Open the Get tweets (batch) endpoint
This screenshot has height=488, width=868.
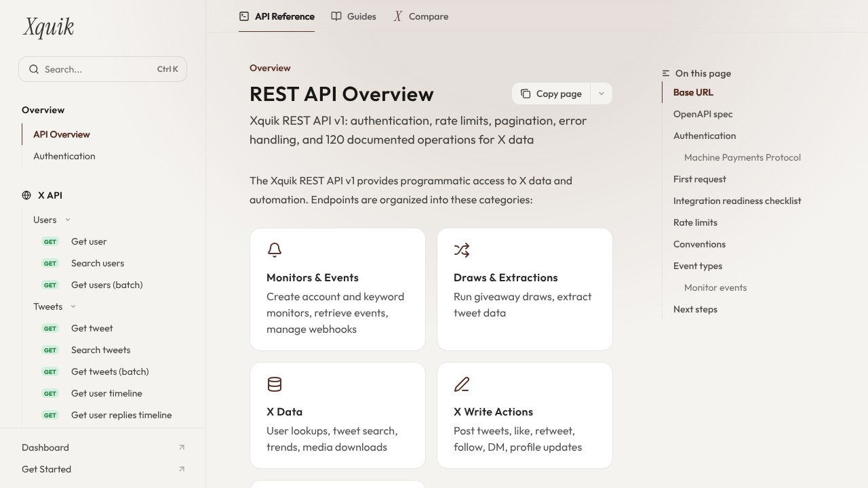coord(110,371)
